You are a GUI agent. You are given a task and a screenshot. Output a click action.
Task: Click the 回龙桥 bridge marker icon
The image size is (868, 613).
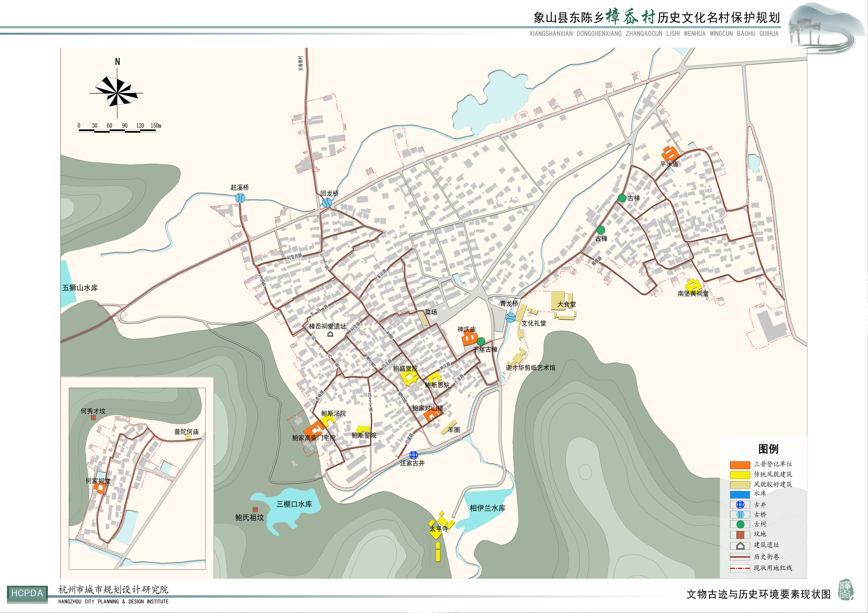click(327, 203)
